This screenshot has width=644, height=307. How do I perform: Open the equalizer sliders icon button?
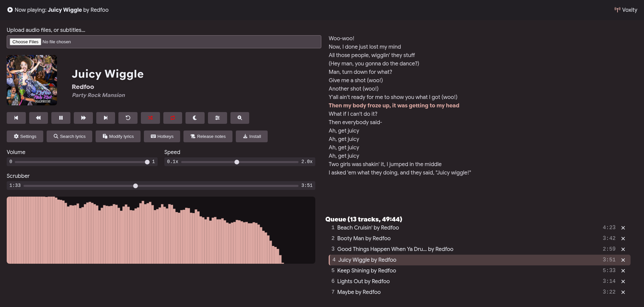[217, 118]
